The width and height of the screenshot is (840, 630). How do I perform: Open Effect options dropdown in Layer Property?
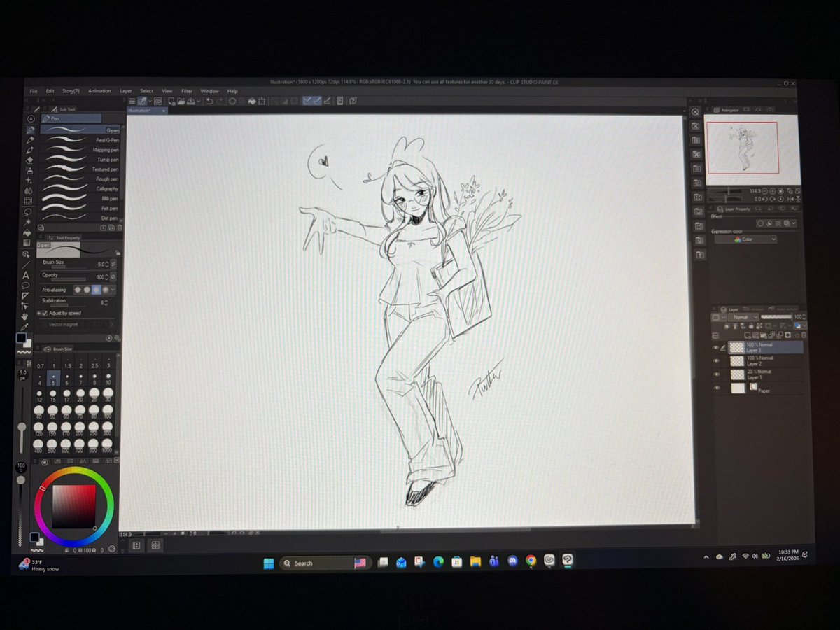coord(794,223)
